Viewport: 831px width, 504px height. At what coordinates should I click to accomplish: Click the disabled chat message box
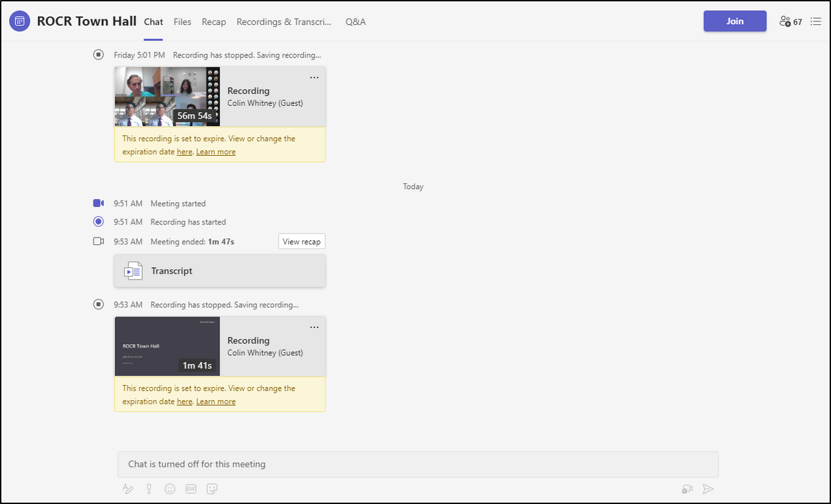click(418, 464)
